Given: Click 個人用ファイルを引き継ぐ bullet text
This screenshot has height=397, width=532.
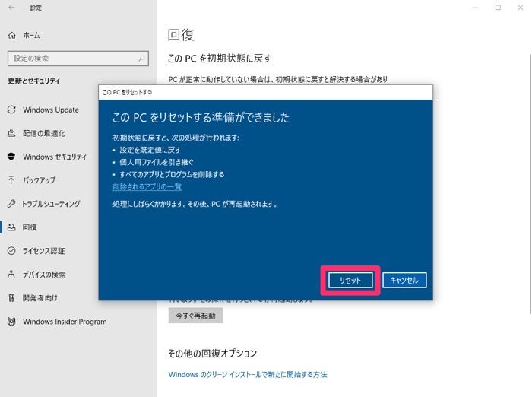Looking at the screenshot, I should click(157, 162).
